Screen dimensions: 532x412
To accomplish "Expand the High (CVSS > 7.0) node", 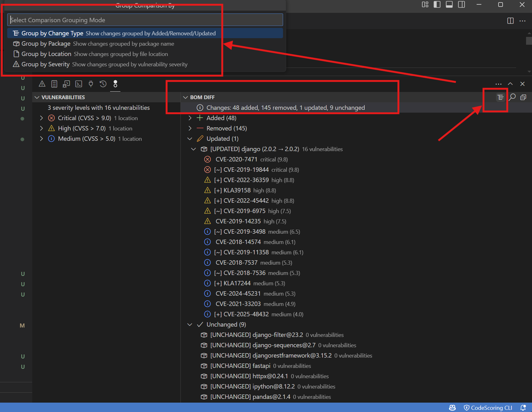I will tap(42, 128).
